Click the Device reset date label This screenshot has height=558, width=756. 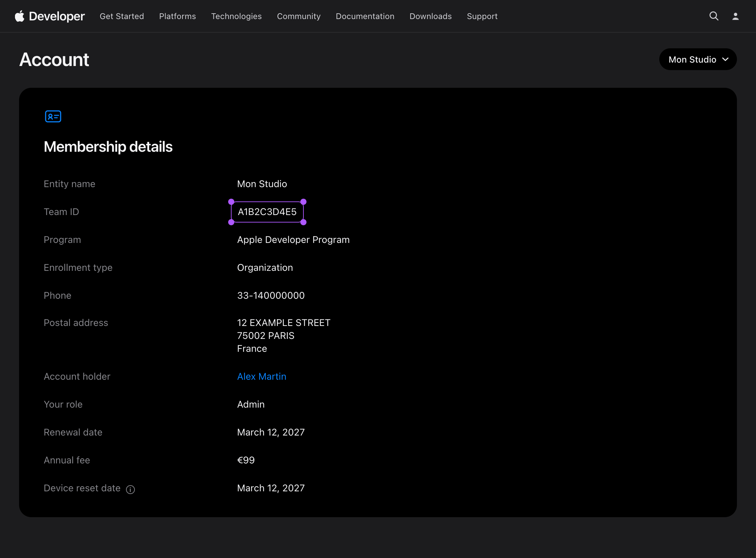click(x=82, y=488)
